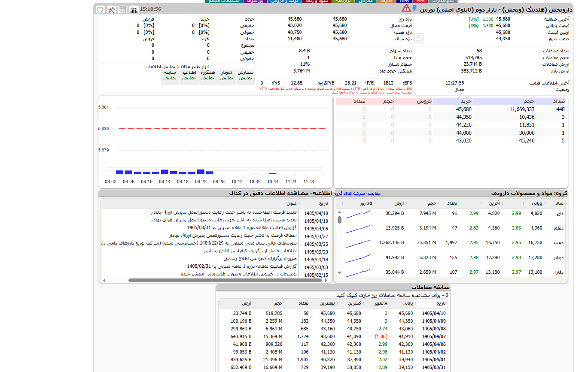Click the up arrow in group table scrollbar

pyautogui.click(x=339, y=212)
